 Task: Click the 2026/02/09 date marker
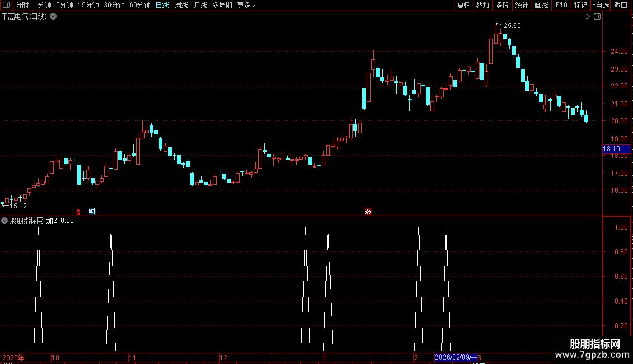click(x=456, y=357)
